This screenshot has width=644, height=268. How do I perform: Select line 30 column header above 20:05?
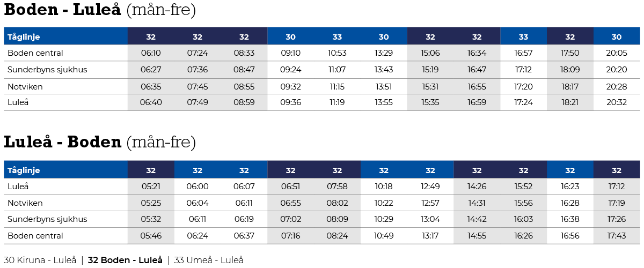(617, 37)
